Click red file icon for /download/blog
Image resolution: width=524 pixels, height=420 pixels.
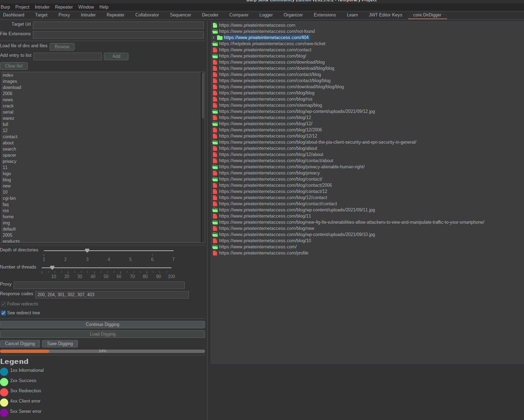tap(215, 62)
